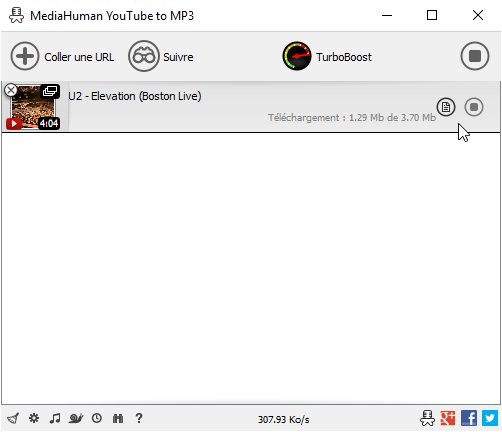Open the Suivre binoculars icon
Viewport: 502px width, 432px height.
tap(144, 56)
